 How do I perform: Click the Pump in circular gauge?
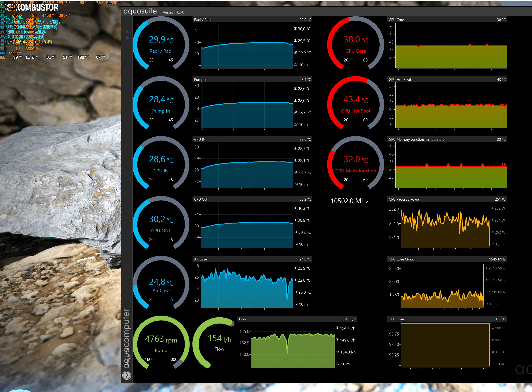[x=161, y=104]
